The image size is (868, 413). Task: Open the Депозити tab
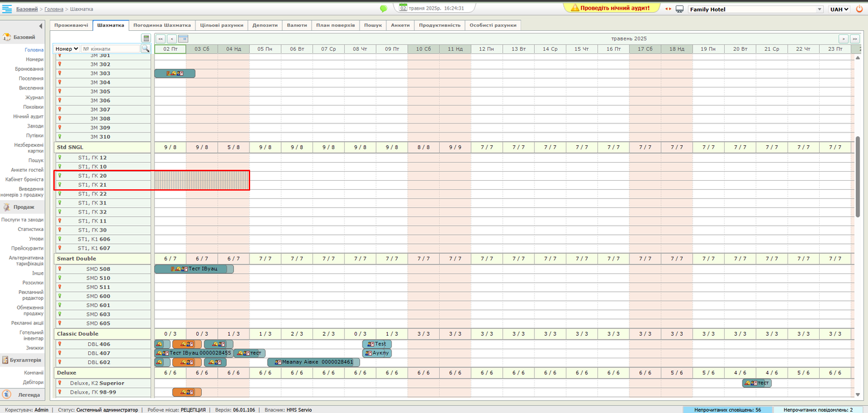coord(265,25)
